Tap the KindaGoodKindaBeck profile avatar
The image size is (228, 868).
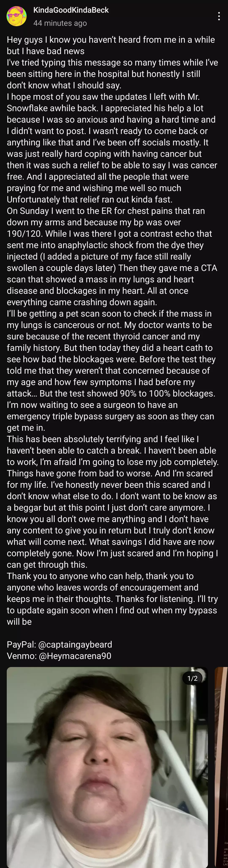coord(16,16)
